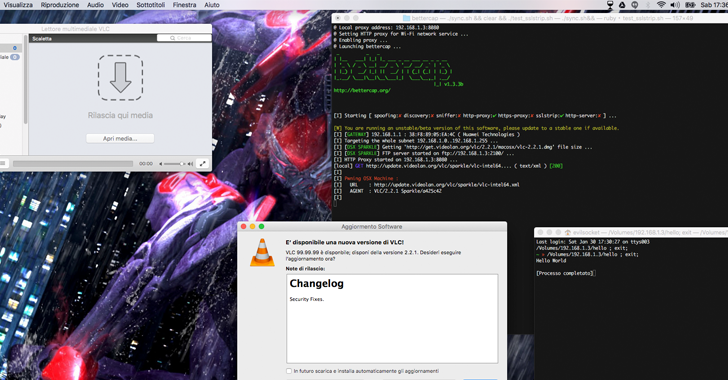Click the VLC playback progress bar
Screen dimensions: 728x380
point(73,164)
